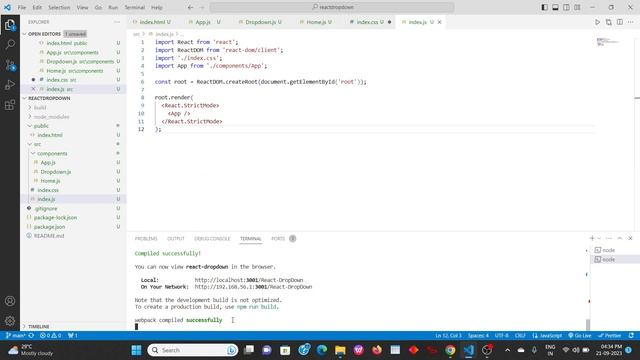
Task: Open the File menu
Action: 22,7
